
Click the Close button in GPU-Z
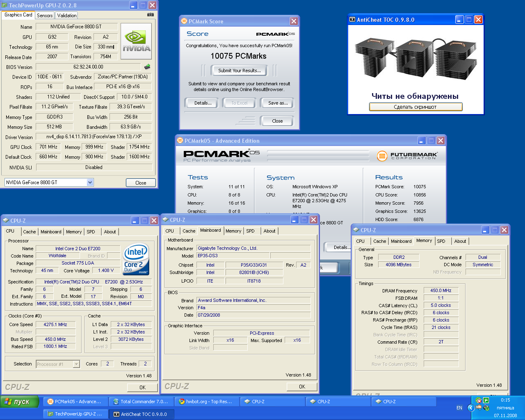(141, 183)
